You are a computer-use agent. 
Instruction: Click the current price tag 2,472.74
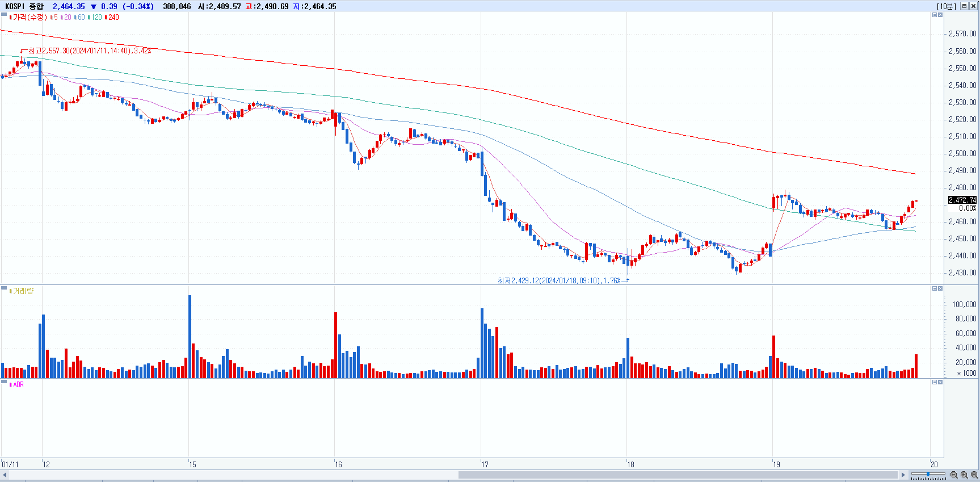tap(962, 200)
